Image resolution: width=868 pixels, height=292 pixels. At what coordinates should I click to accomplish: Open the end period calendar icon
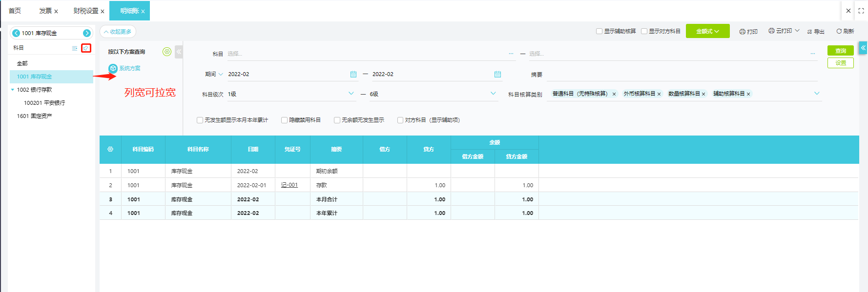[497, 74]
